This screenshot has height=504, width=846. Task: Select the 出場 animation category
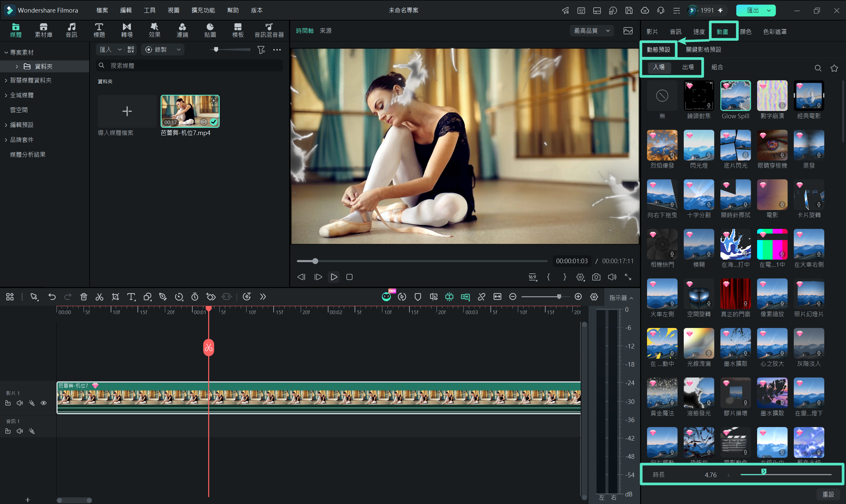[x=688, y=67]
